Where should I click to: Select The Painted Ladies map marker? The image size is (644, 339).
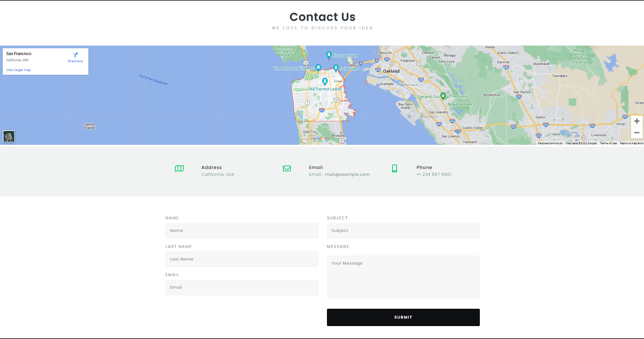(x=325, y=82)
